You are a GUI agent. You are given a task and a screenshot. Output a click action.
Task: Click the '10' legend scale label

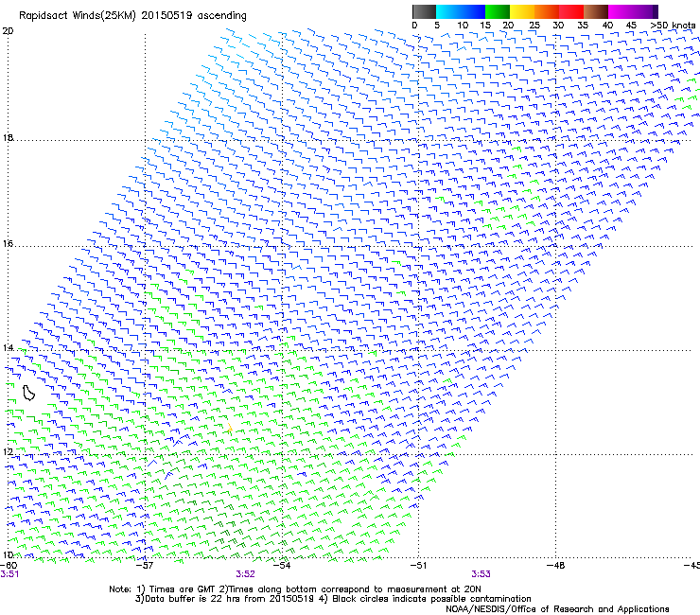point(463,26)
